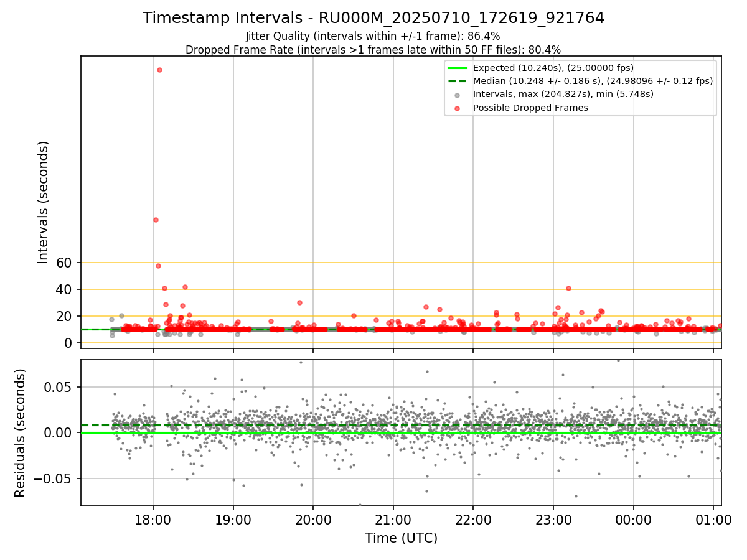This screenshot has height=560, width=747.
Task: Click the plot title 'Timestamp Intervals - RU000M_20250710_172619_921764'
Action: pyautogui.click(x=374, y=18)
